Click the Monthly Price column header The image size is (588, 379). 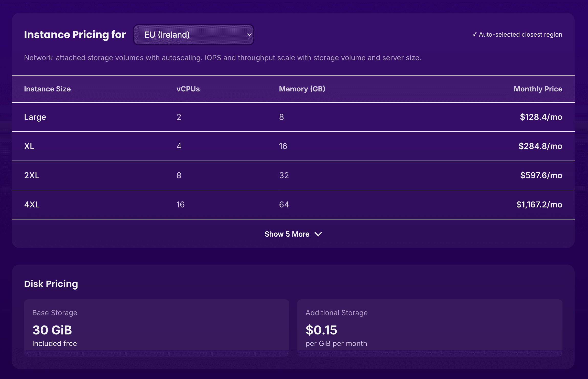point(538,89)
